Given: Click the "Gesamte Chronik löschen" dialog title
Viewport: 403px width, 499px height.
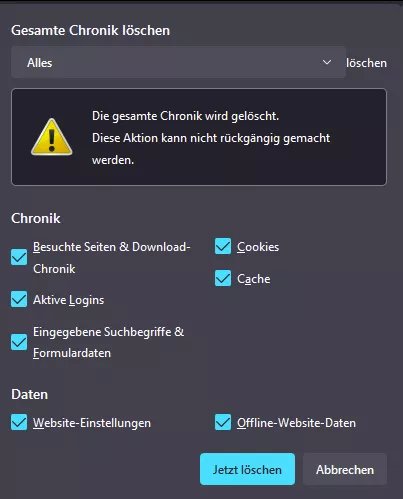Looking at the screenshot, I should [91, 30].
